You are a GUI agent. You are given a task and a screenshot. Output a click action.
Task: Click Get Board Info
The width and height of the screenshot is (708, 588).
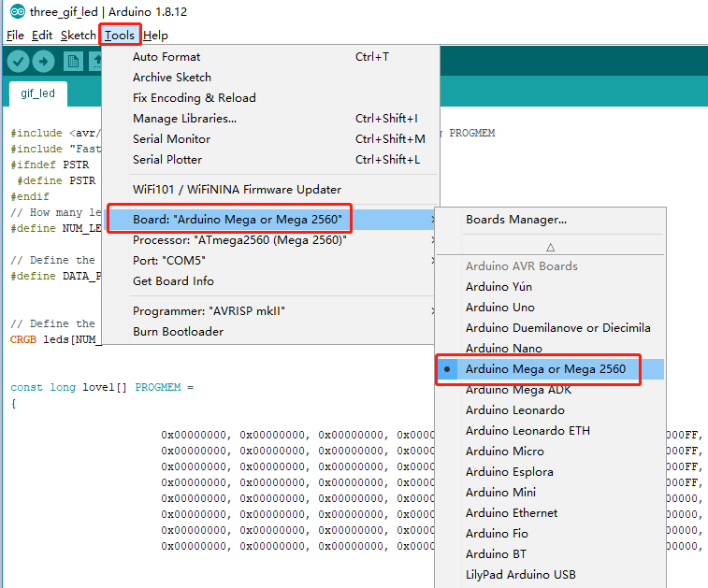tap(173, 281)
